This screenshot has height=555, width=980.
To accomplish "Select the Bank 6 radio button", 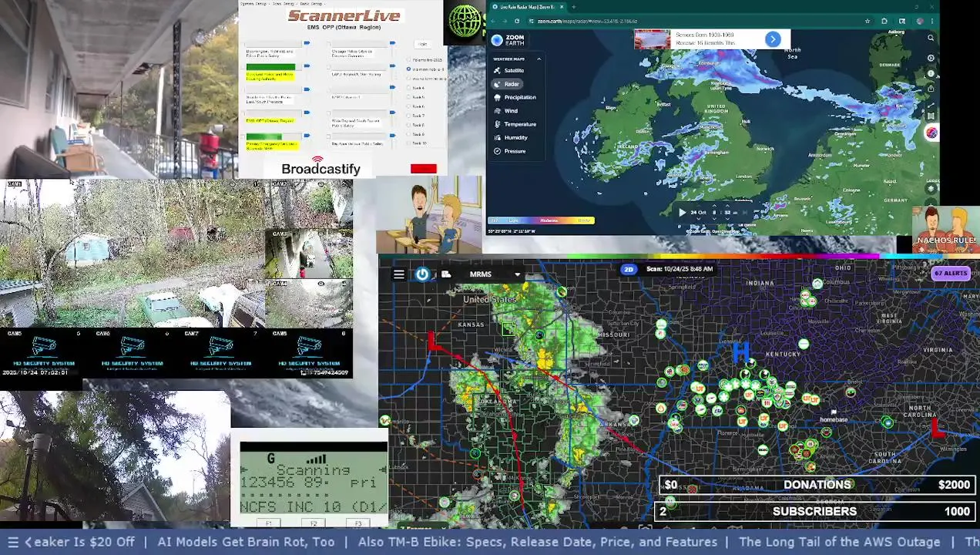I will (409, 106).
